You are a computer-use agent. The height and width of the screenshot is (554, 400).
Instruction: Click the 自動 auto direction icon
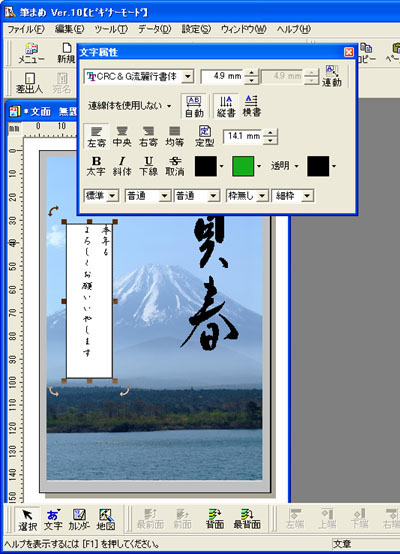click(194, 106)
